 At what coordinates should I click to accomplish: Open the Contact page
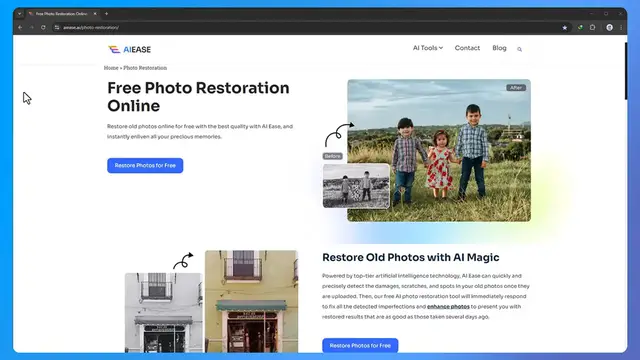(x=467, y=48)
